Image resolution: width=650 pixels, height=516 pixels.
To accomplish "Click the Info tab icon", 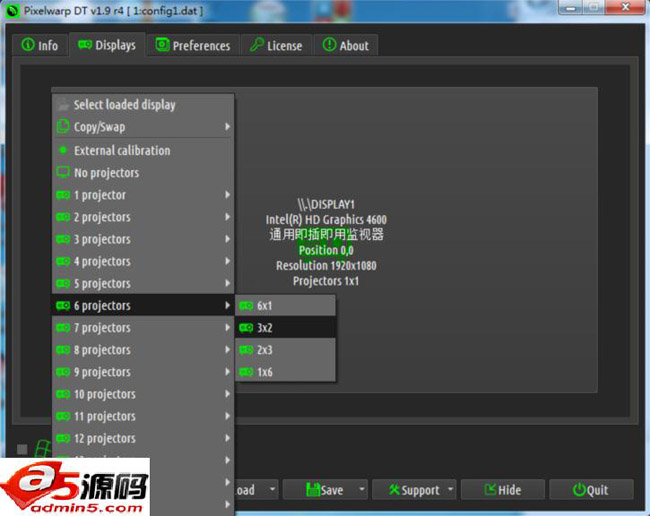I will pos(28,44).
